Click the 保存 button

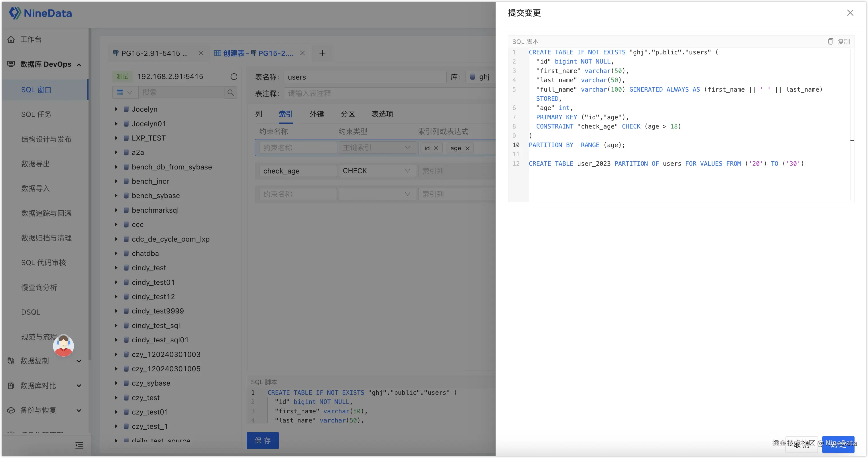tap(262, 441)
